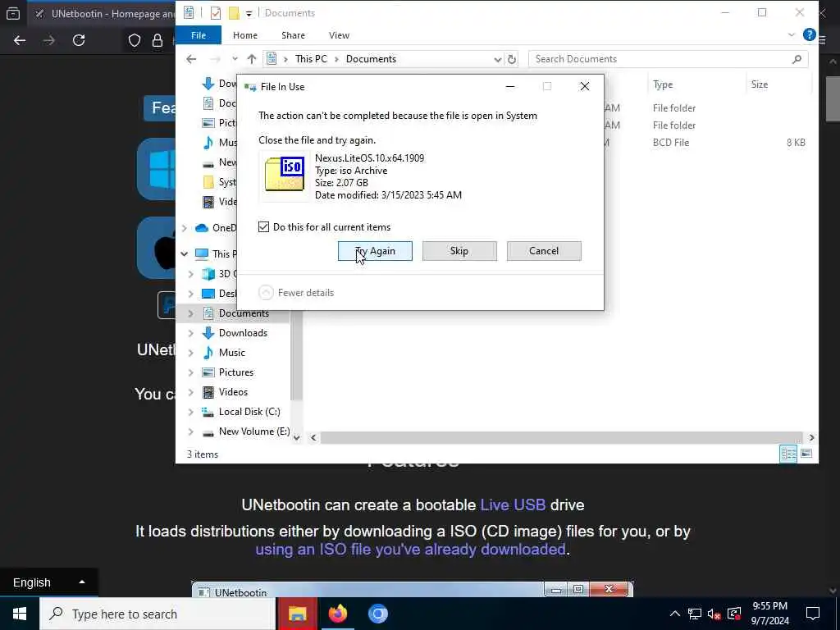Collapse the This PC tree node

pos(185,254)
